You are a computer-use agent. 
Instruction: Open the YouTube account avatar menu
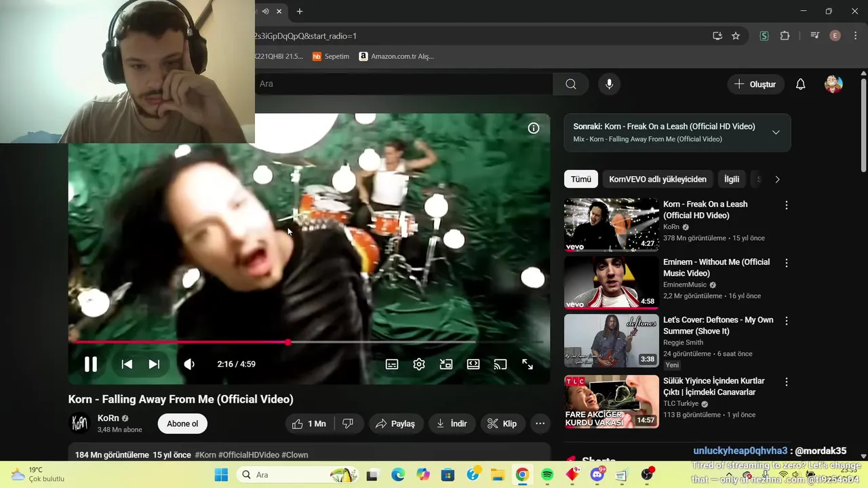(x=833, y=84)
